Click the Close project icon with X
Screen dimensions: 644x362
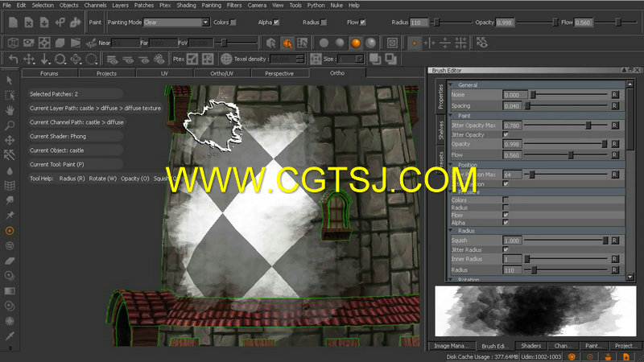pos(29,23)
